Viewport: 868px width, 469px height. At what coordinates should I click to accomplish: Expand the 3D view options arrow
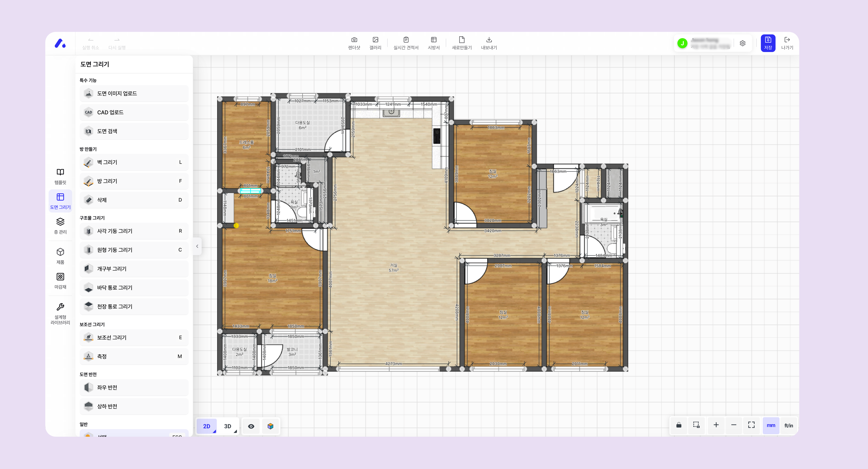[x=235, y=431]
